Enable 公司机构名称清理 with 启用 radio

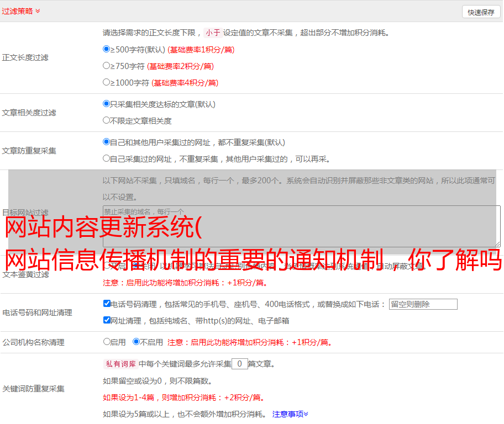coord(107,342)
